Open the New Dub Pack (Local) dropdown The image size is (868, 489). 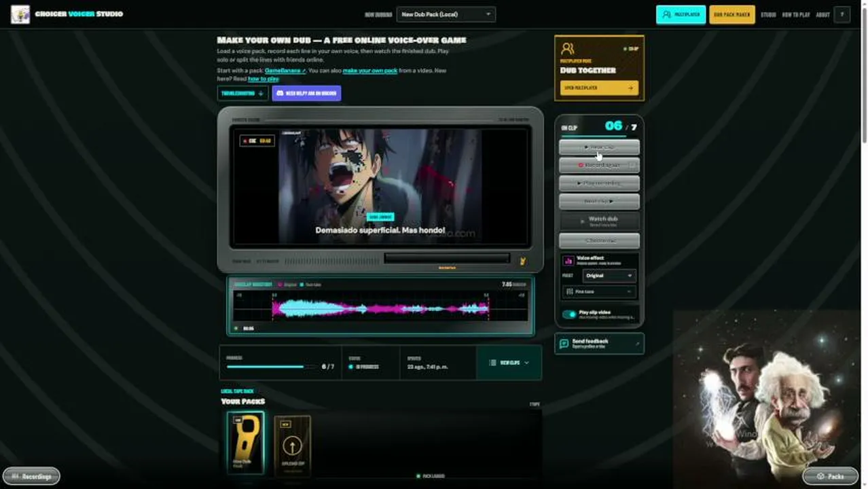(x=446, y=14)
